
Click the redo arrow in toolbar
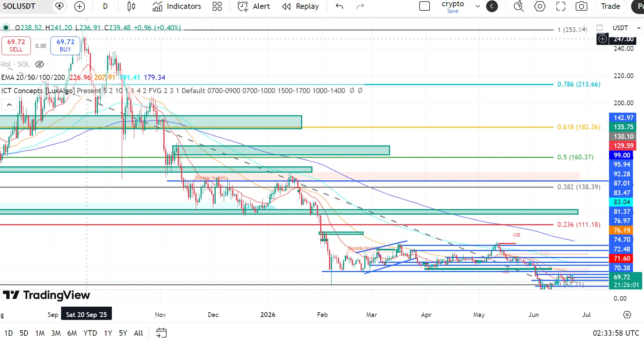coord(360,6)
